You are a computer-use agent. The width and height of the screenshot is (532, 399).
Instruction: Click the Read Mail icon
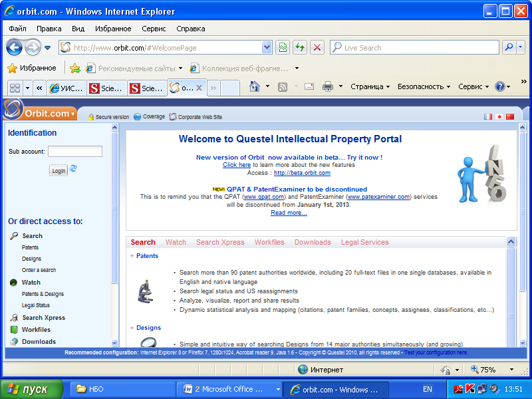tap(309, 87)
